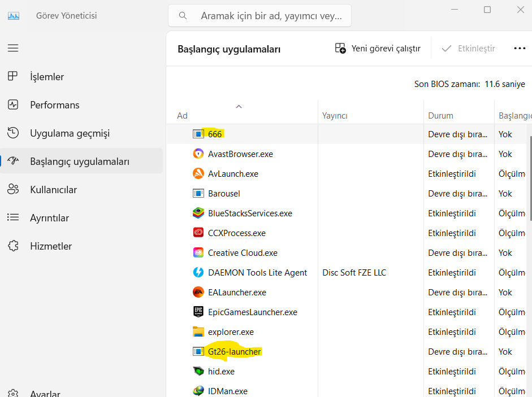Click the Durum cell of Gt26-launcher
The image size is (532, 397).
point(458,352)
